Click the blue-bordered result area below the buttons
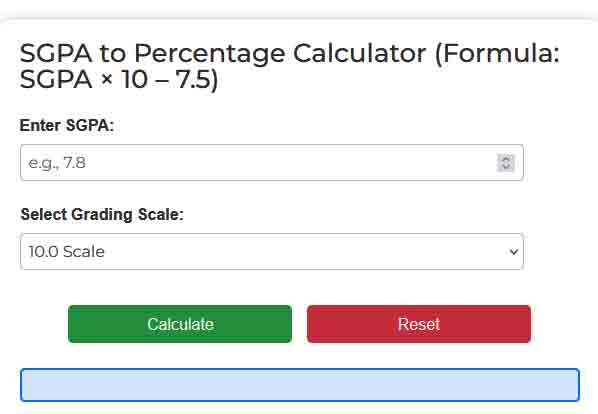The width and height of the screenshot is (598, 414). pos(300,385)
